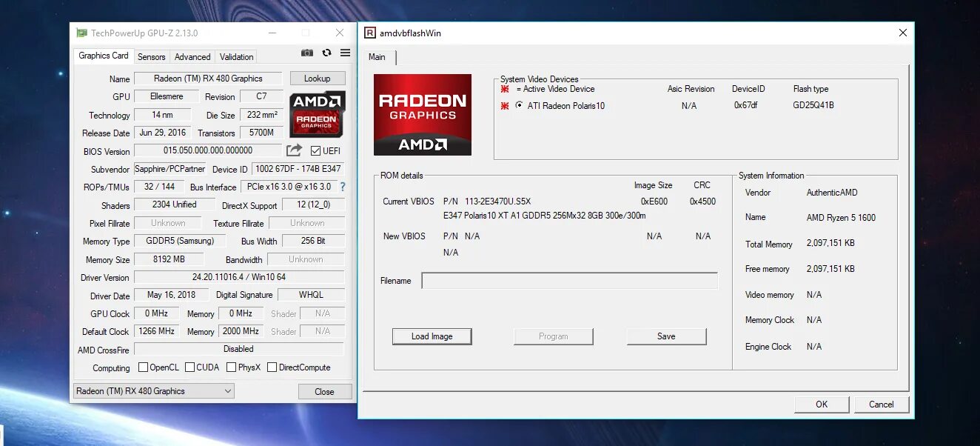Open the GPU-Z hamburger menu
Viewport: 980px width, 446px height.
point(345,53)
